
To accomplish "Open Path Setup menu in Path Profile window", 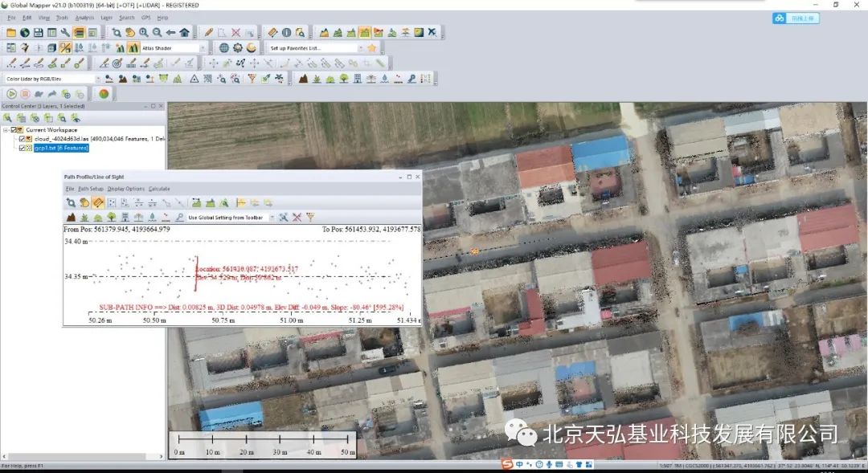I will click(91, 189).
